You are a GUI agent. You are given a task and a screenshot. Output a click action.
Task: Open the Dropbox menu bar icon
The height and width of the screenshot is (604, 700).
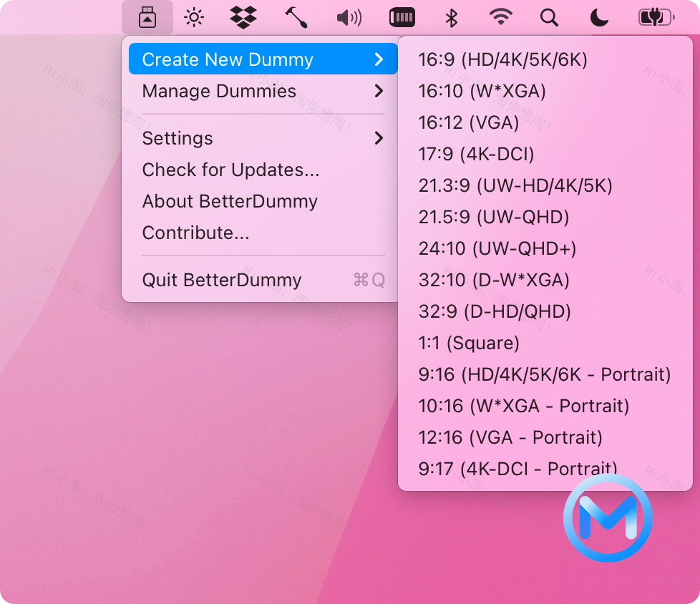243,16
